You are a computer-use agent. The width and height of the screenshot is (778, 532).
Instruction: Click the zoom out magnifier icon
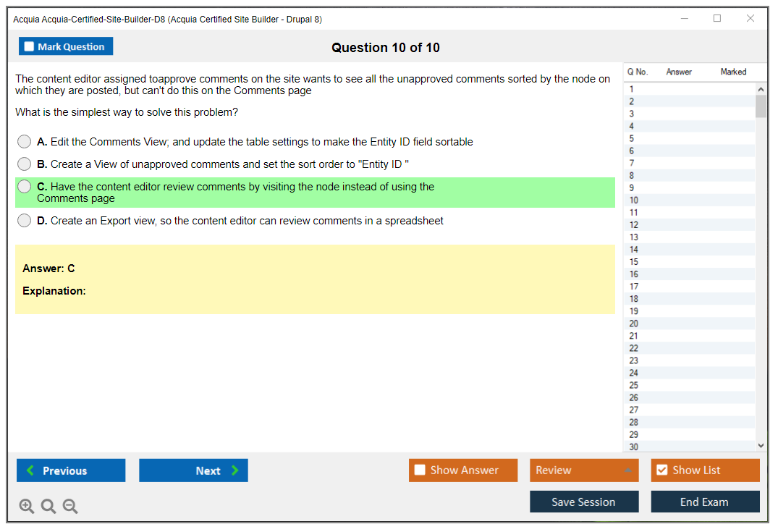point(70,506)
